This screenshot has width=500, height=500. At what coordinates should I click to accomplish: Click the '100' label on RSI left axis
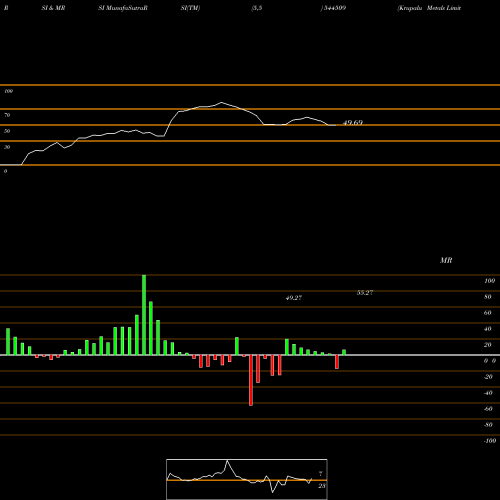8,91
